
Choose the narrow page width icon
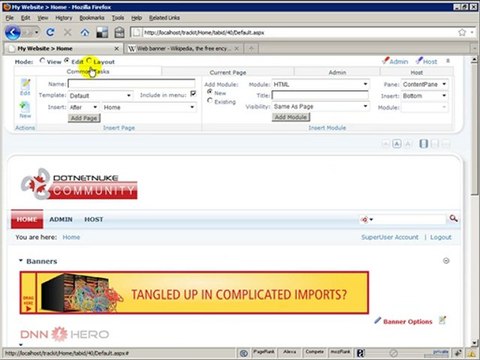[423, 144]
